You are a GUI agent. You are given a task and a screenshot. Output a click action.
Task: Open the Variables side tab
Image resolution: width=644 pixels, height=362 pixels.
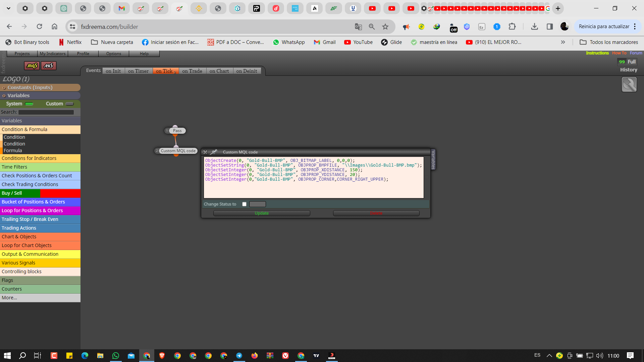tap(433, 160)
